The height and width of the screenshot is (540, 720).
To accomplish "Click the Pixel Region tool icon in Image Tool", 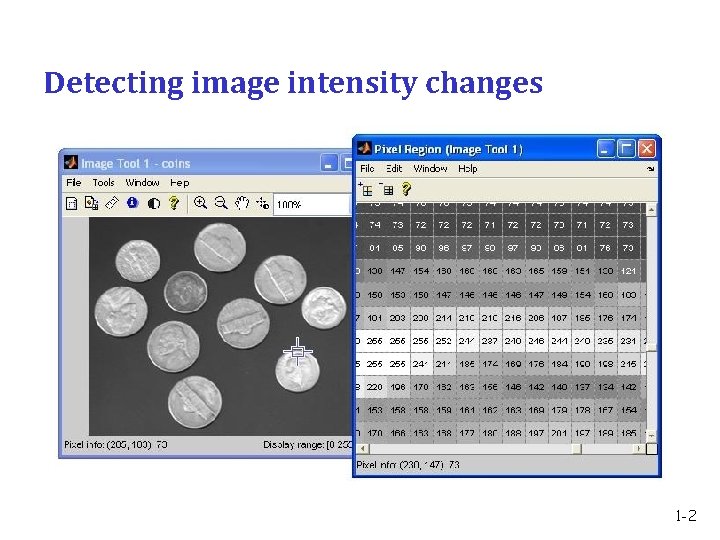I will tap(91, 203).
